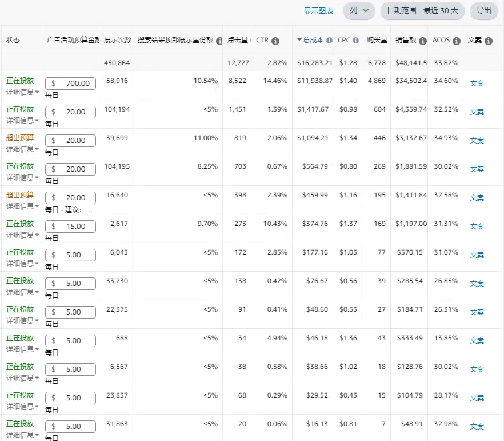Click the info icon next to CTR header
This screenshot has height=441, width=504.
point(275,41)
